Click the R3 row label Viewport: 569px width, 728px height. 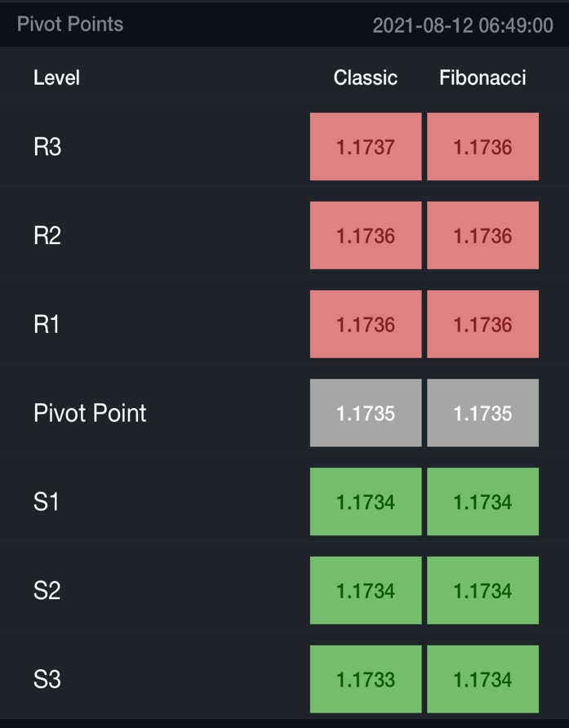click(x=47, y=148)
